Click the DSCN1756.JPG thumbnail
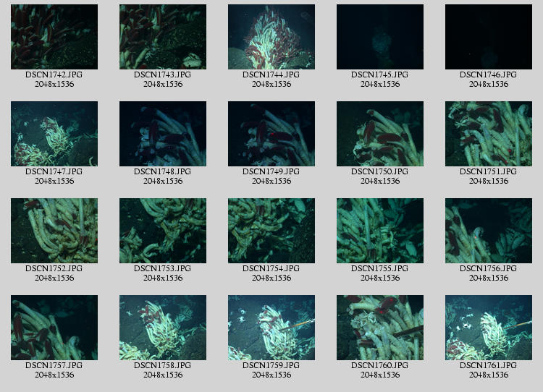Screen dimensions: 543x392 tap(489, 231)
